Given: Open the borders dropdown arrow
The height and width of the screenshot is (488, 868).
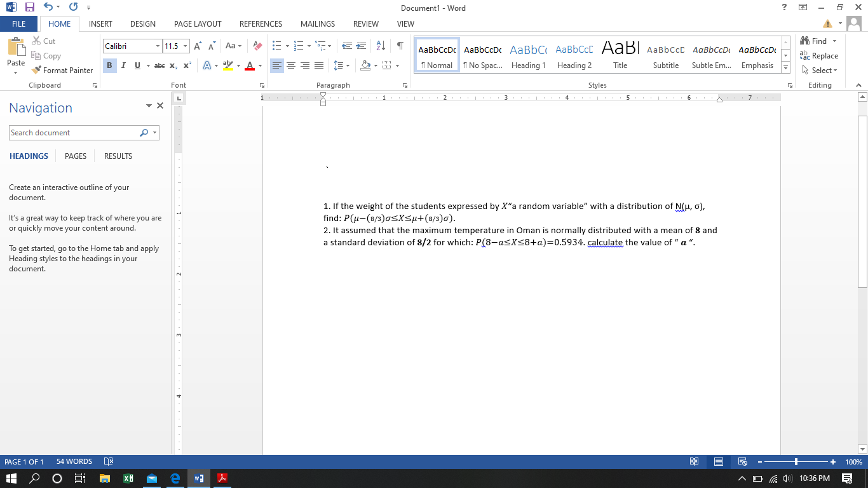Looking at the screenshot, I should pyautogui.click(x=398, y=66).
